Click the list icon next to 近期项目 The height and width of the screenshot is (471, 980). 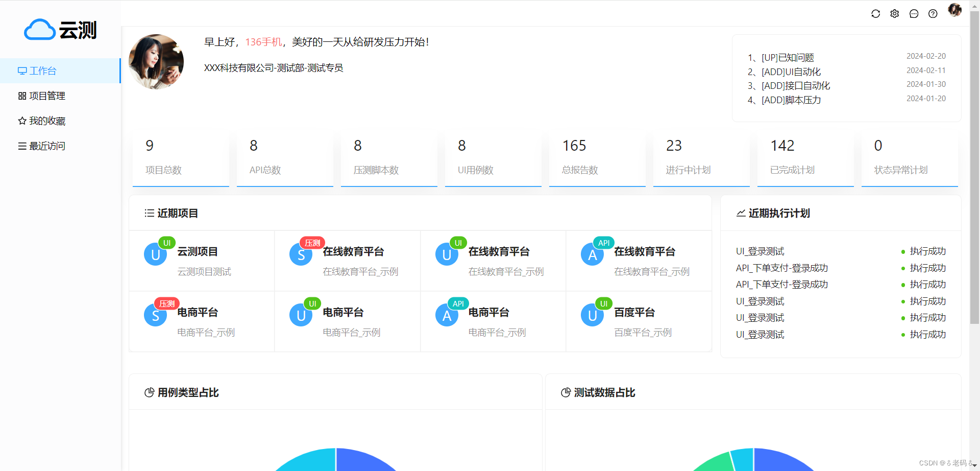pos(149,213)
